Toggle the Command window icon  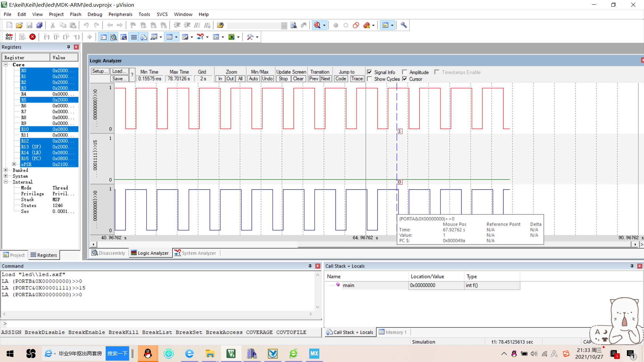104,37
